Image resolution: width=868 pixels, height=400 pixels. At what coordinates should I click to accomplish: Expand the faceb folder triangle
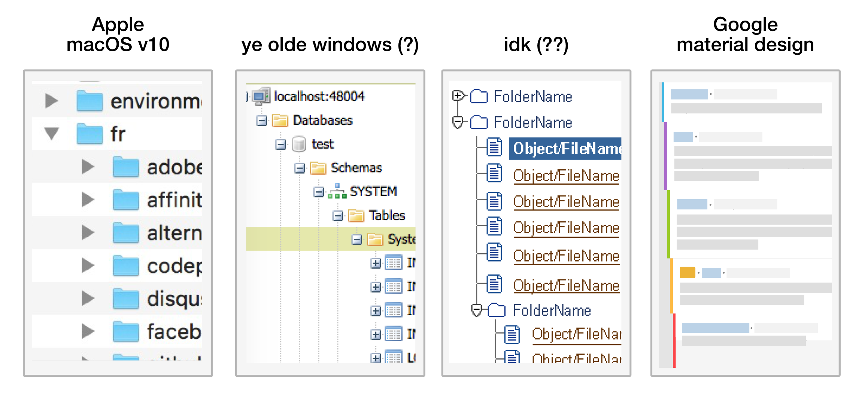click(x=88, y=331)
